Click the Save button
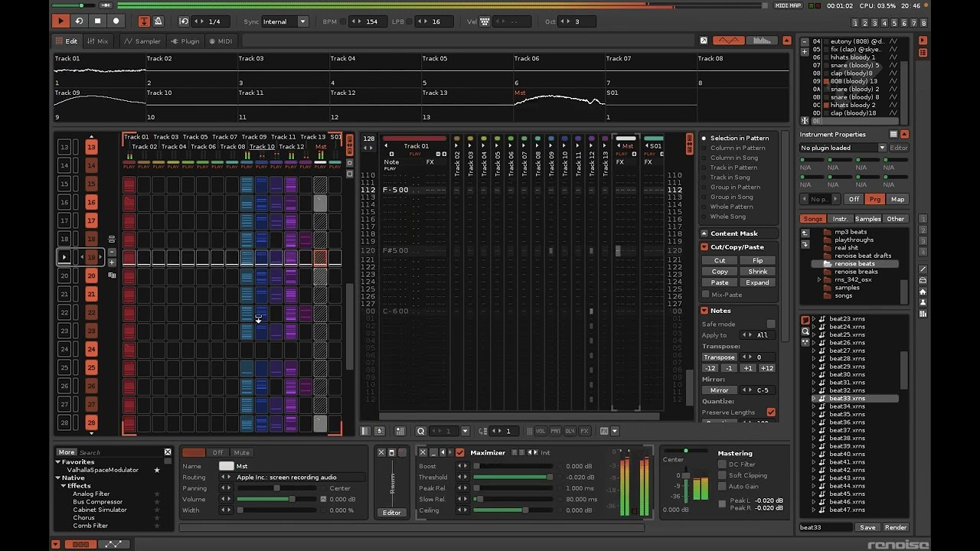 pyautogui.click(x=867, y=527)
